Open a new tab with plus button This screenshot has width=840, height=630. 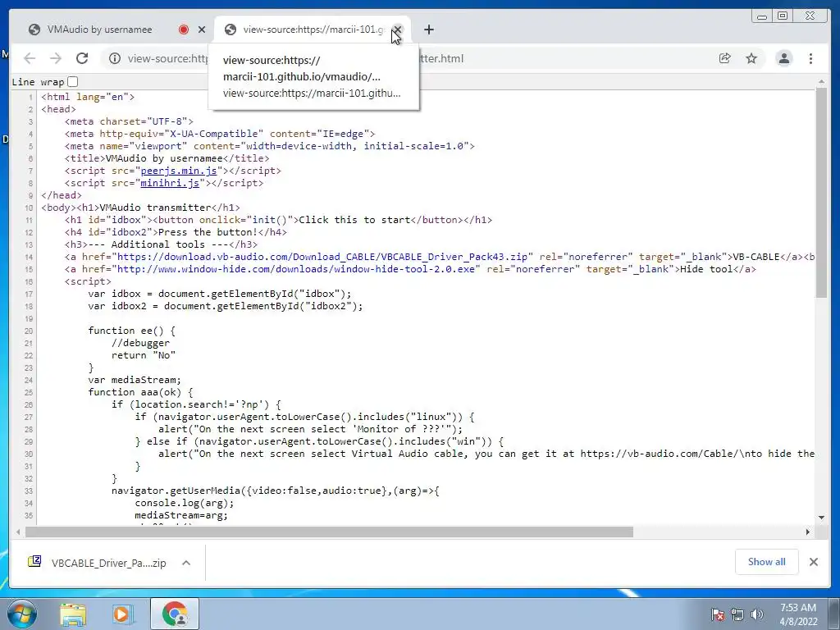428,30
